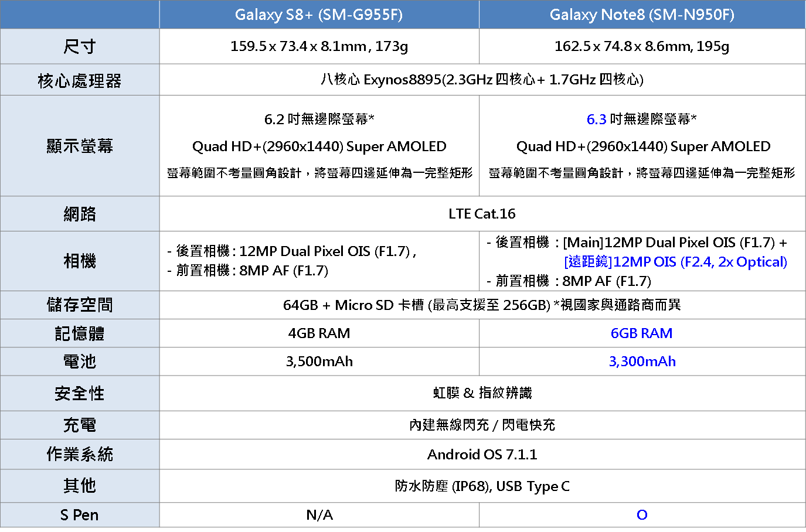The height and width of the screenshot is (532, 806).
Task: Click the Galaxy S8+ (SM-G955F) column header
Action: coord(319,15)
